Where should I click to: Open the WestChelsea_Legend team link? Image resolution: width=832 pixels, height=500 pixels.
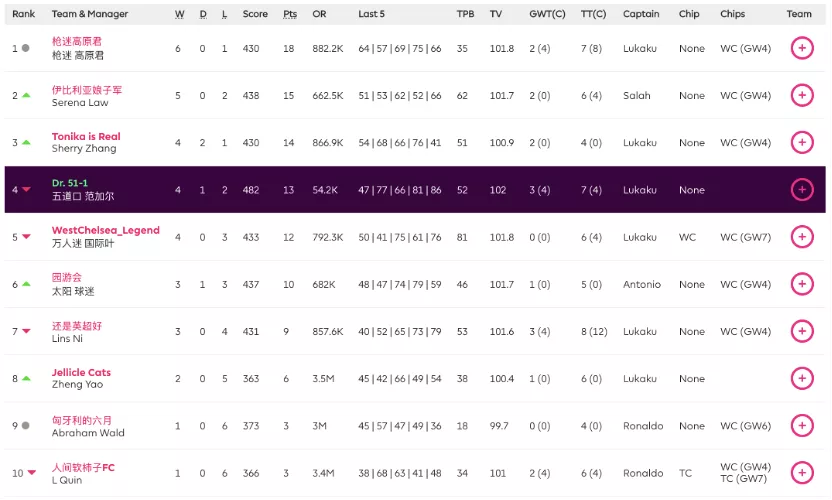105,231
